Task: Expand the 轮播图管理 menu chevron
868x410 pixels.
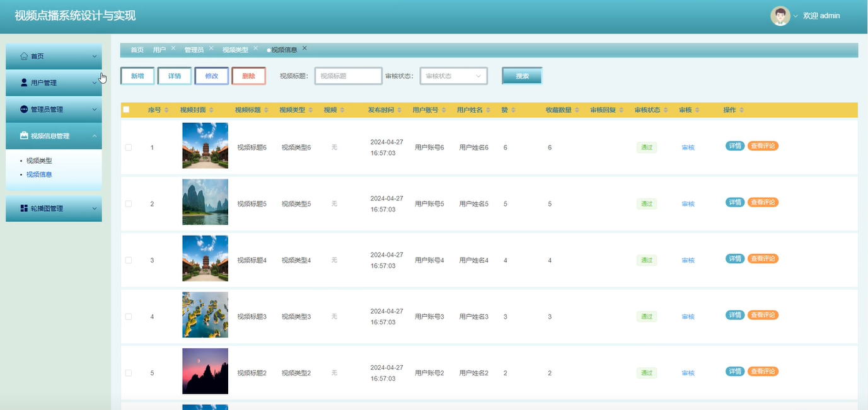Action: [x=95, y=208]
